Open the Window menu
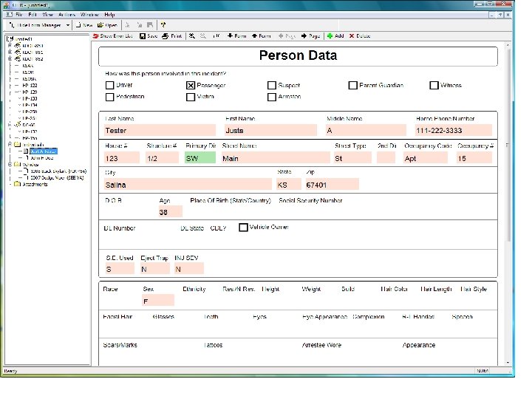 [89, 15]
